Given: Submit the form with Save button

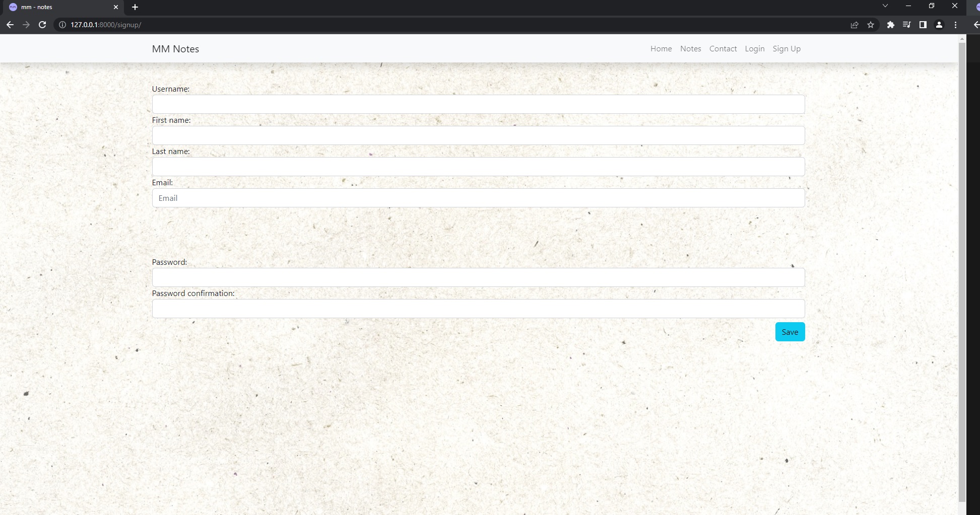Looking at the screenshot, I should [790, 332].
